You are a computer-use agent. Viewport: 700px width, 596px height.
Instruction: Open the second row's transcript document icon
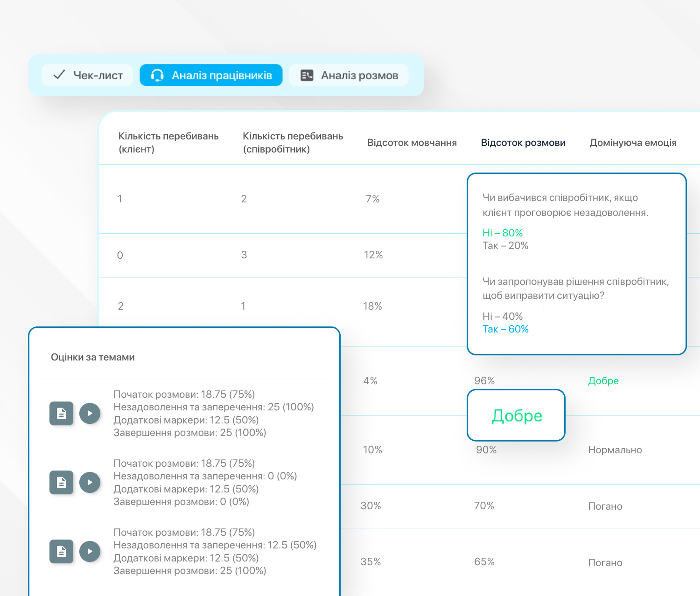(x=61, y=482)
